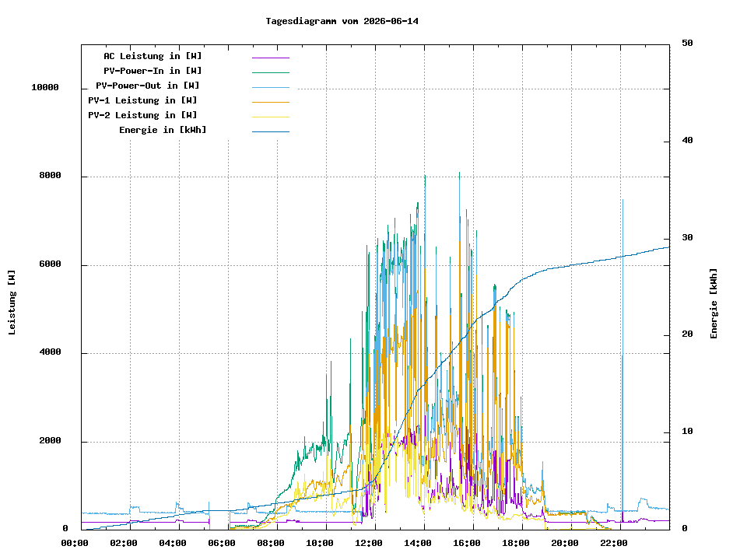Click the 6000 left axis value

point(50,264)
